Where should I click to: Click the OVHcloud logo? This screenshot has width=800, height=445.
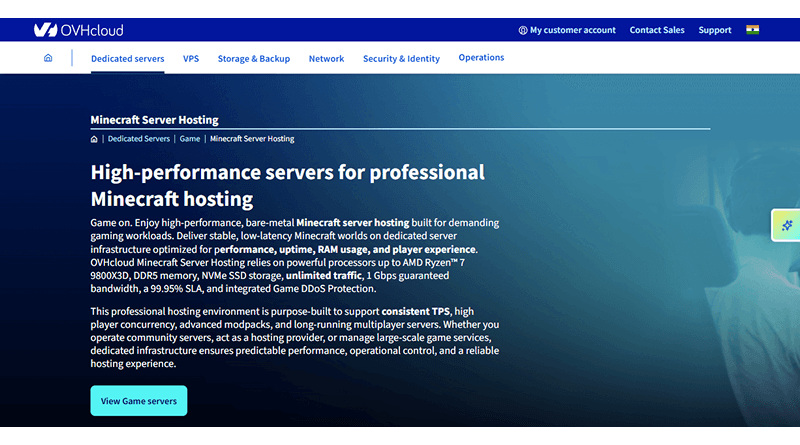tap(79, 30)
